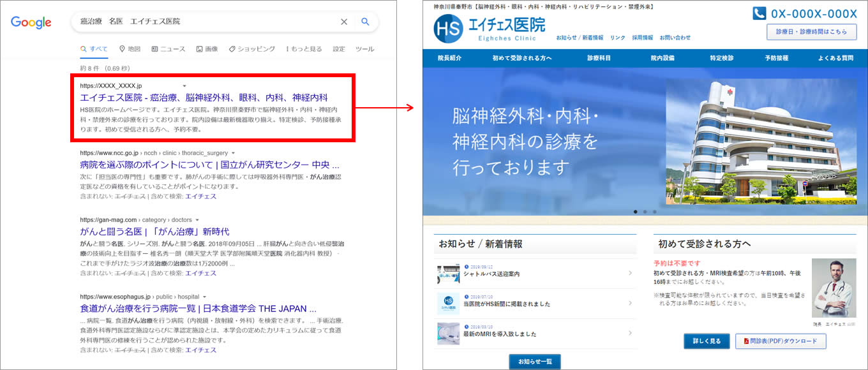This screenshot has height=370, width=868.
Task: Click the shuttle bus news thumbnail
Action: click(x=448, y=273)
